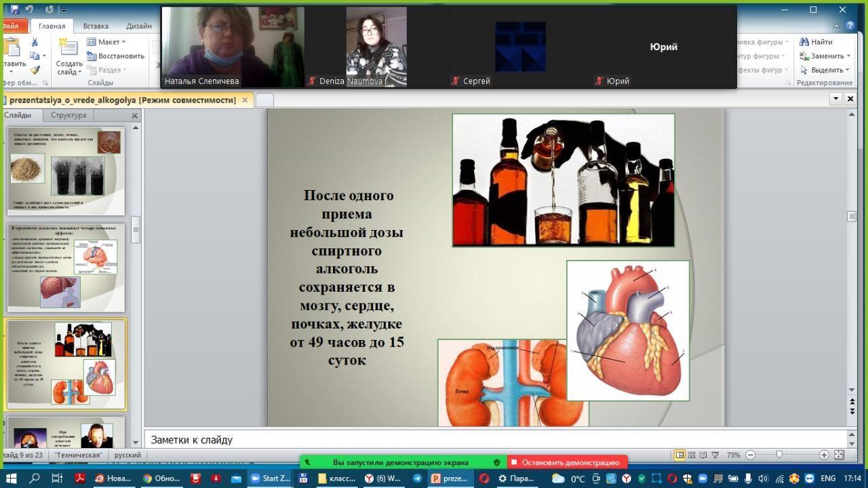Viewport: 868px width, 488px height.
Task: Fit slide to current window icon
Action: click(839, 455)
